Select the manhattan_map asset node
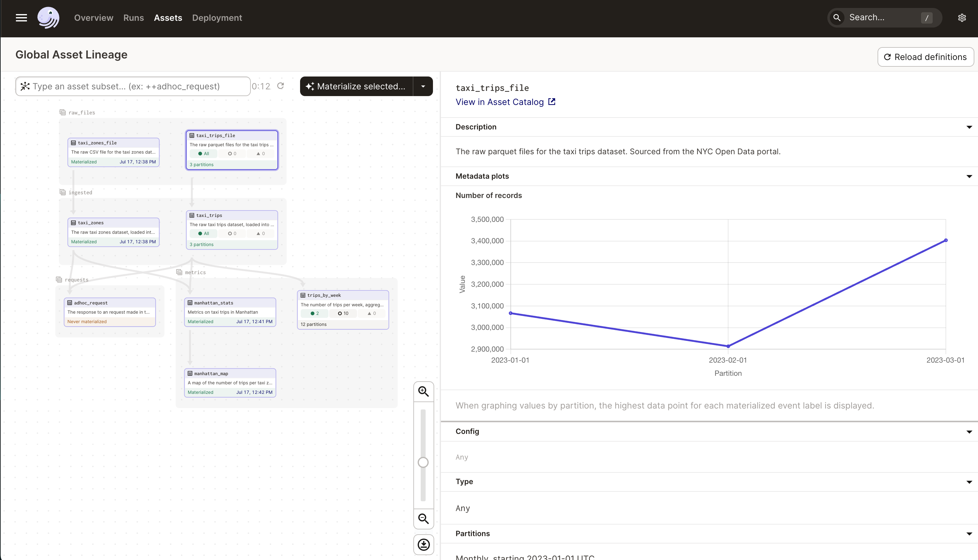Viewport: 978px width, 560px height. pyautogui.click(x=230, y=383)
